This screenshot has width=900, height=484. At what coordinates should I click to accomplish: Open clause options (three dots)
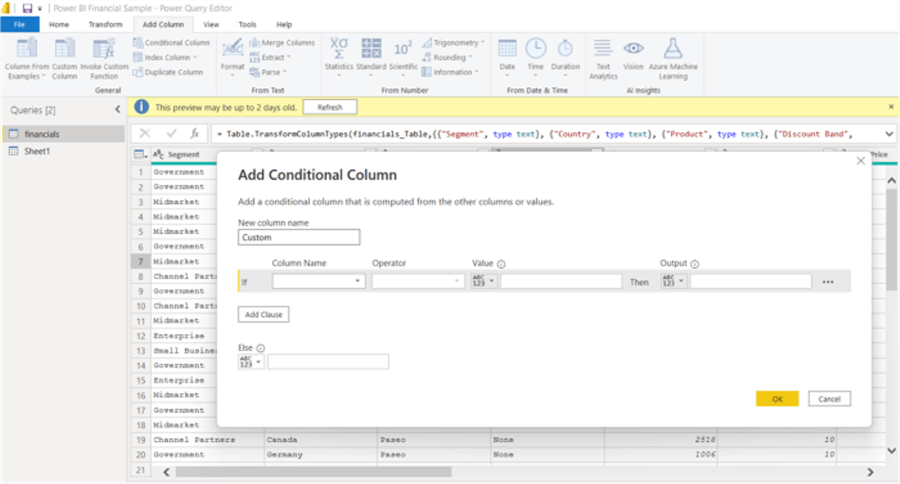click(828, 282)
